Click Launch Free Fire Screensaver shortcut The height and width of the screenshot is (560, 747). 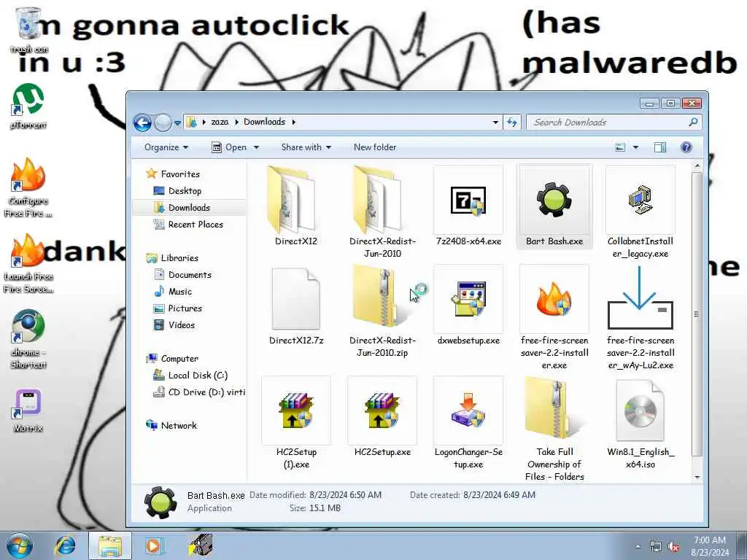(28, 263)
